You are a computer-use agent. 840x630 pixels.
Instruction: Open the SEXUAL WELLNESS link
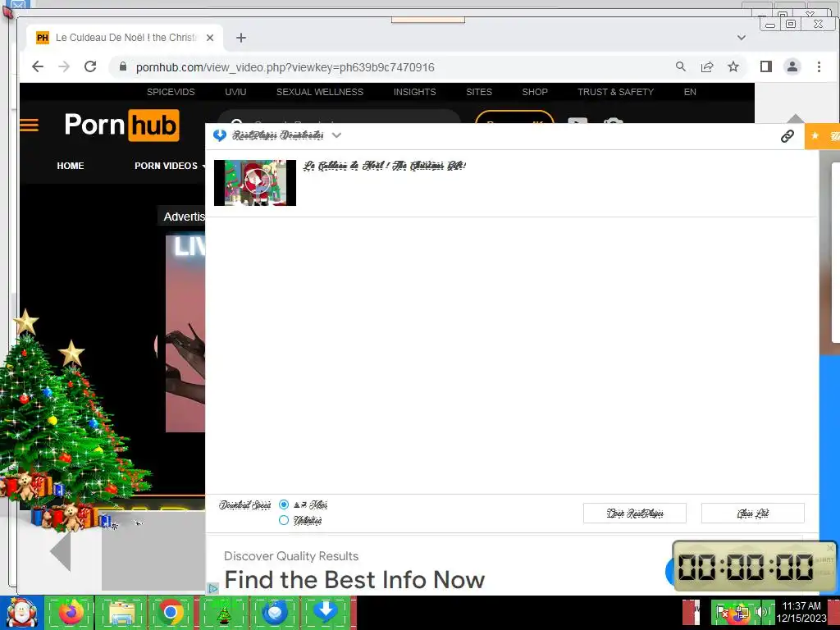320,92
